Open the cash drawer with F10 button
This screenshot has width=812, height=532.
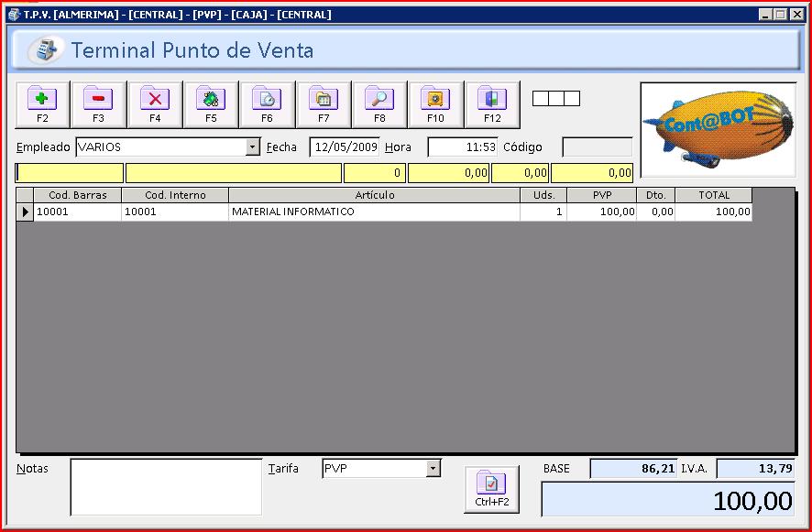tap(435, 104)
